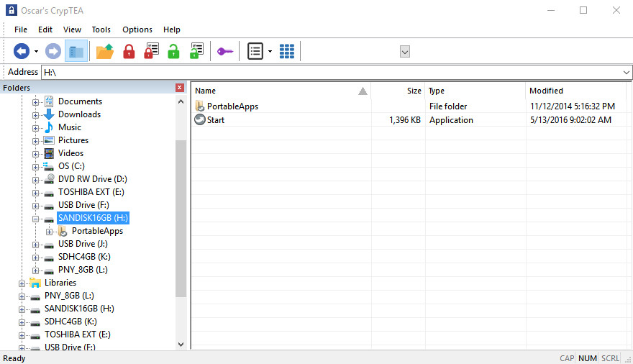The image size is (633, 364).
Task: Close the Folders pane
Action: click(x=180, y=88)
